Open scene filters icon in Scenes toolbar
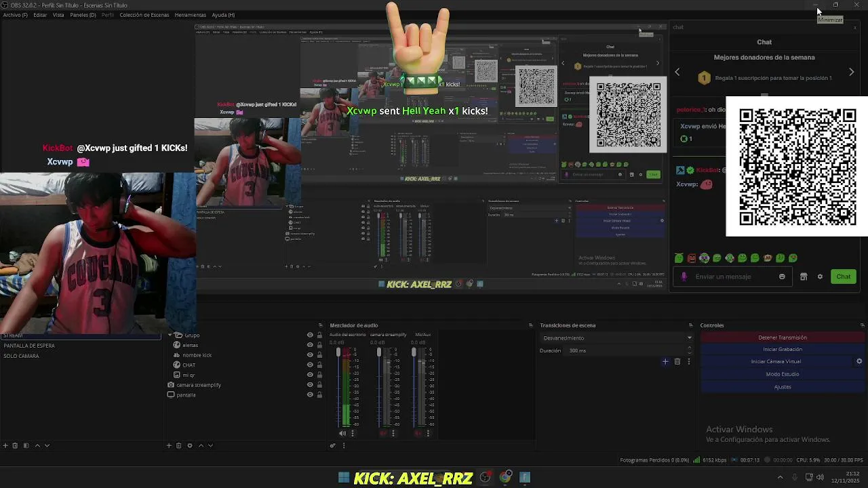 coord(26,445)
